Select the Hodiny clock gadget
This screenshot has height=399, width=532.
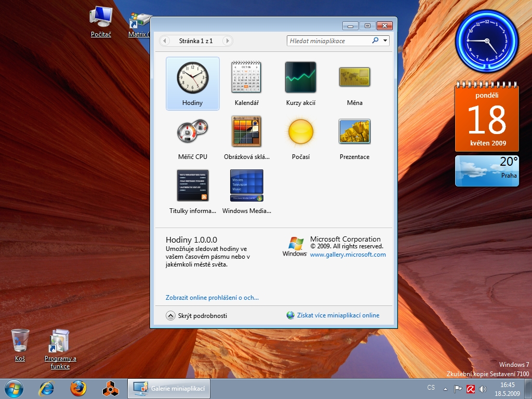click(192, 84)
